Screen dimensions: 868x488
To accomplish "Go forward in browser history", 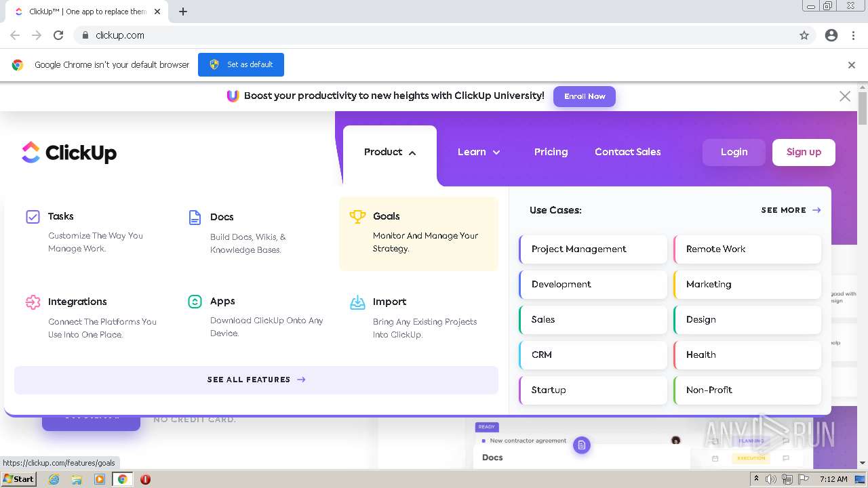I will pyautogui.click(x=37, y=35).
